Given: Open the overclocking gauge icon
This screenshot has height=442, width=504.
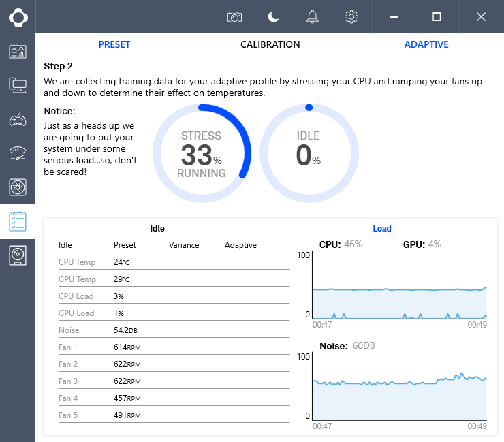Looking at the screenshot, I should click(18, 153).
